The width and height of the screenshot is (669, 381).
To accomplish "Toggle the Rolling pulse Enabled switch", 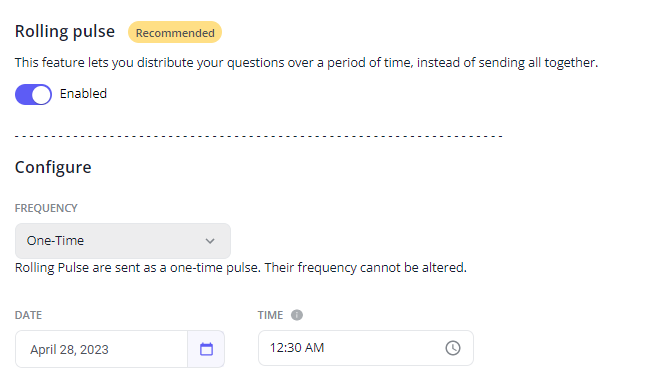I will click(33, 94).
